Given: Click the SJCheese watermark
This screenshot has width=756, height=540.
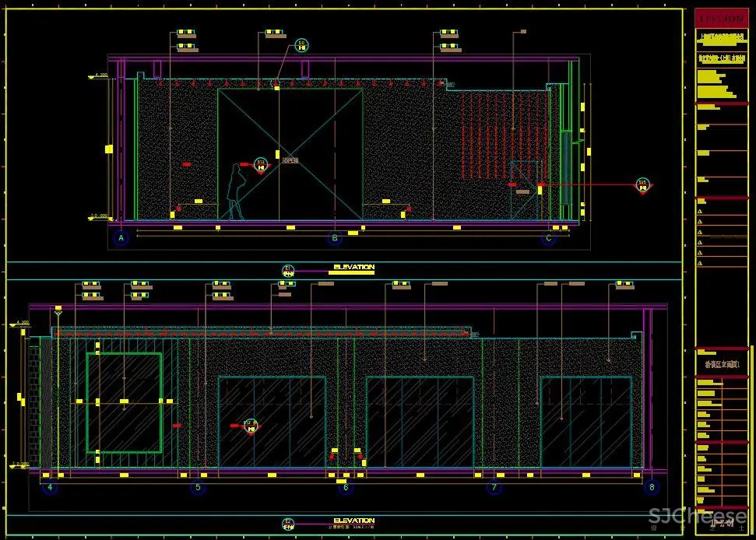Looking at the screenshot, I should coord(698,516).
